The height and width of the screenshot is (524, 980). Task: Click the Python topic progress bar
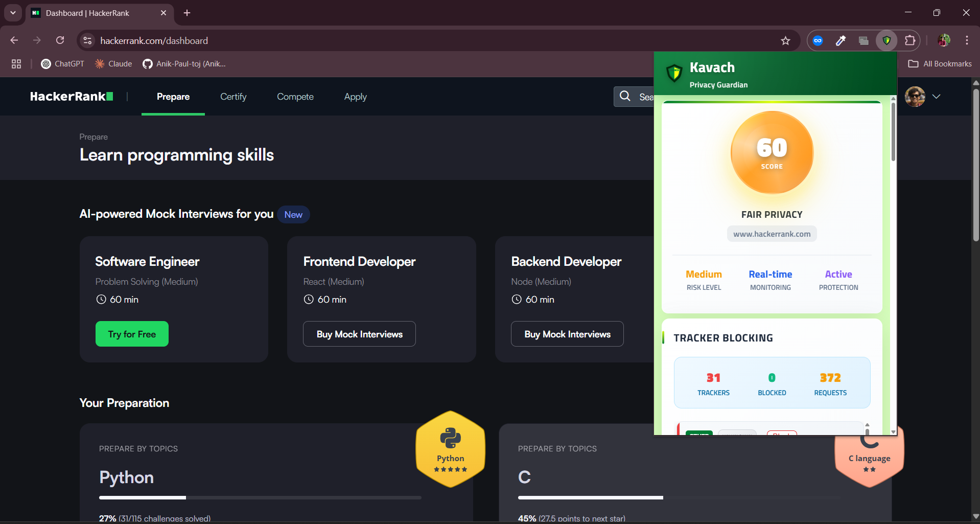[260, 497]
